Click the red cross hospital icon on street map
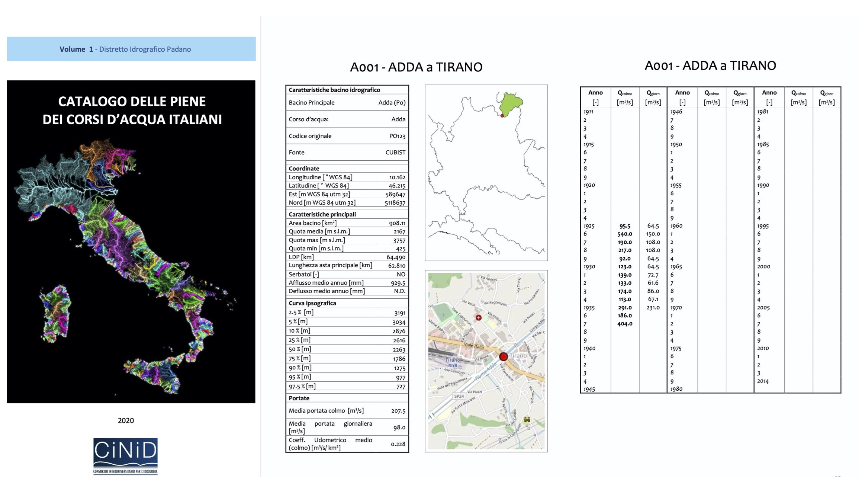Viewport: 868px width, 477px height. click(x=479, y=317)
